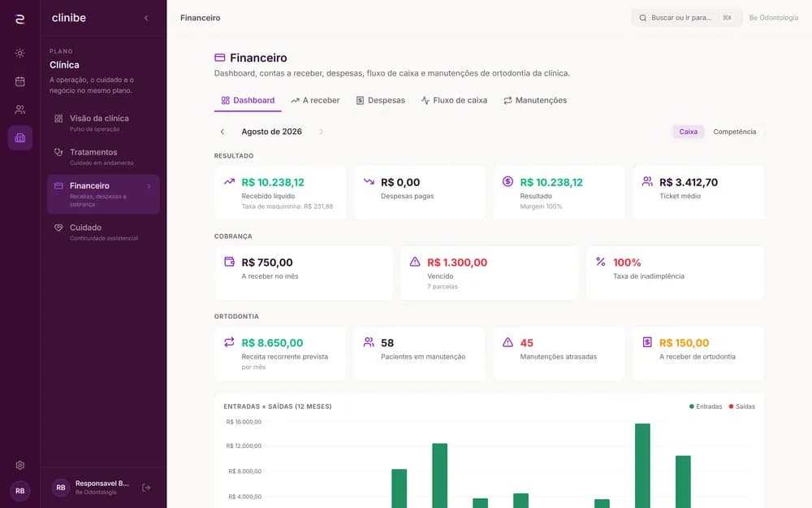Screen dimensions: 812x508
Task: Click the 45 Manutenções atrasadas value
Action: (x=527, y=343)
